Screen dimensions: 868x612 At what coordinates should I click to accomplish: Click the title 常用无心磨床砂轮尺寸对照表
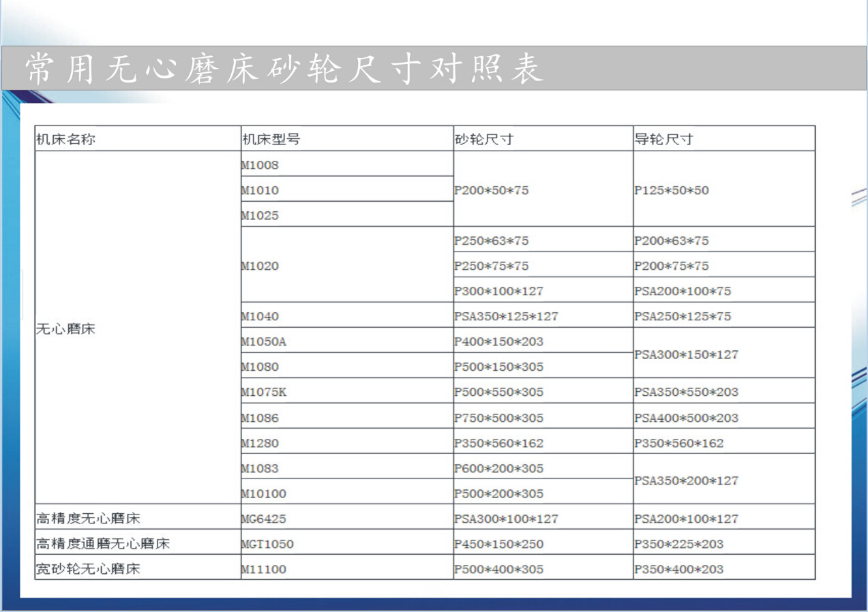[284, 69]
